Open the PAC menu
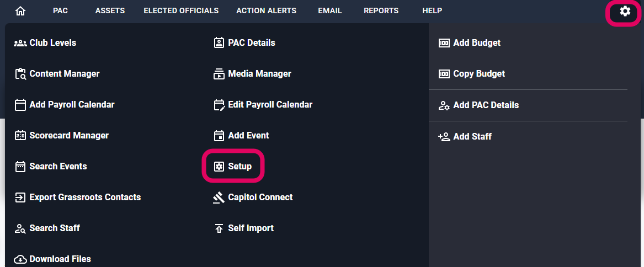644x267 pixels. pyautogui.click(x=60, y=11)
